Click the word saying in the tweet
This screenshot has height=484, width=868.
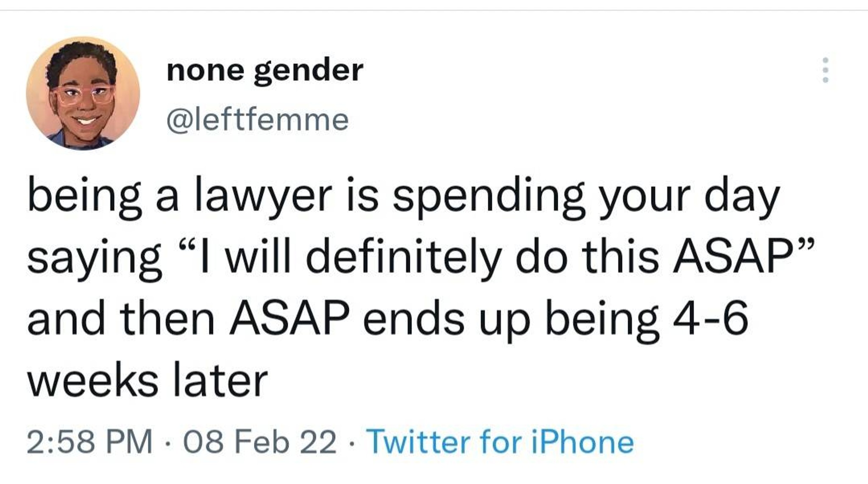coord(95,259)
